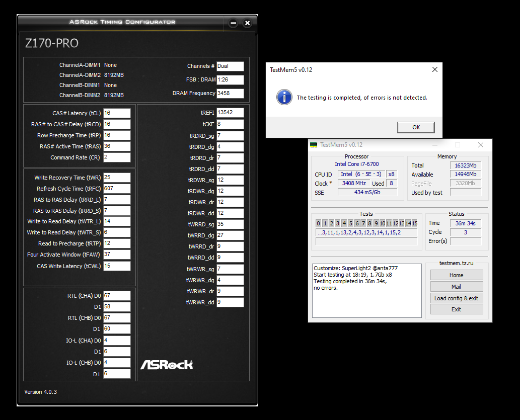Select the Four Activate Window (tFAW) field
520x420 pixels.
tap(117, 254)
